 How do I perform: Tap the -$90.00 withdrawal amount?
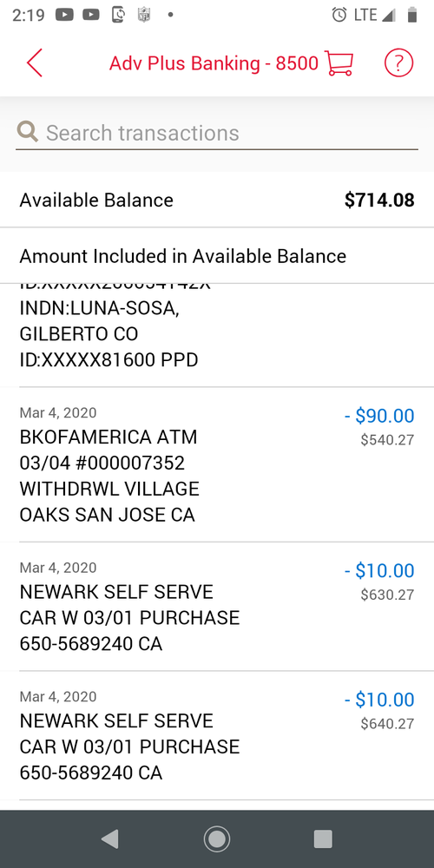pyautogui.click(x=379, y=416)
